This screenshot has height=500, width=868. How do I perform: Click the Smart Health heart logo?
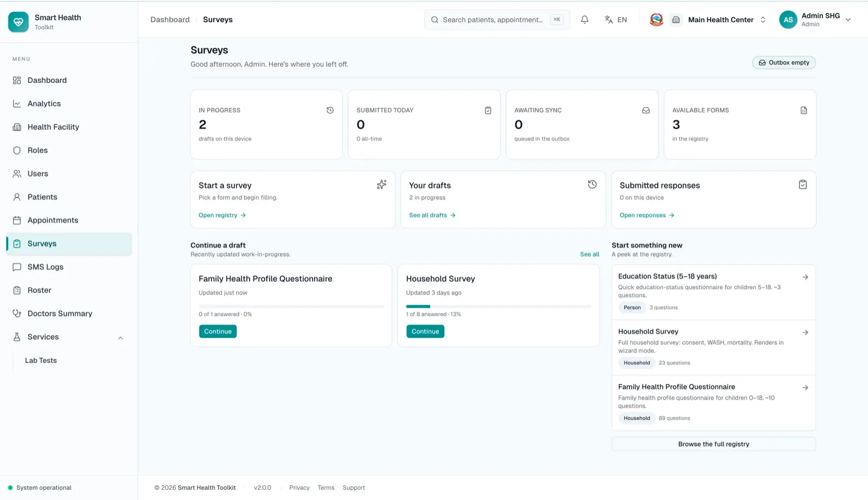tap(18, 22)
